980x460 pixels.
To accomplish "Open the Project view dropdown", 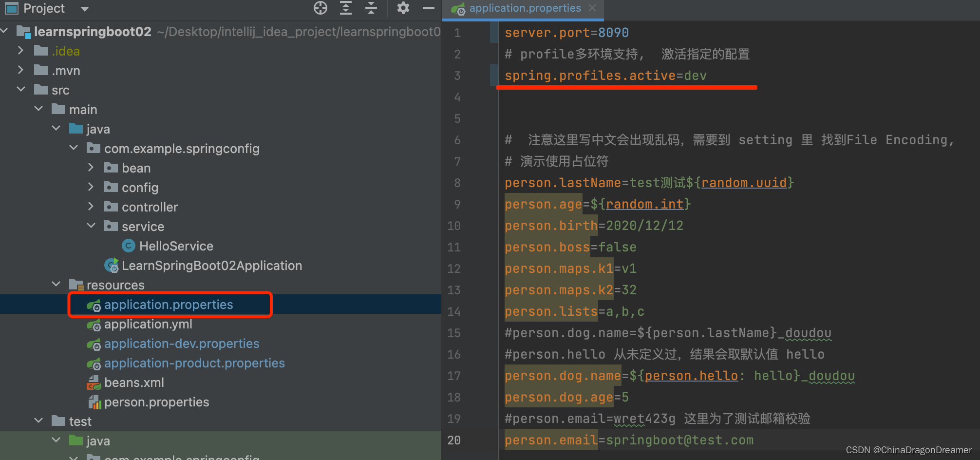I will point(85,9).
